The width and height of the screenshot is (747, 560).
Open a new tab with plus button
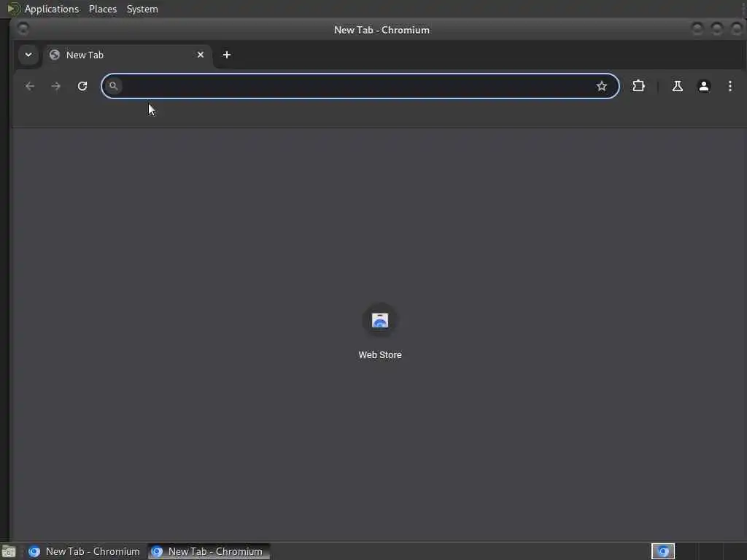coord(227,55)
